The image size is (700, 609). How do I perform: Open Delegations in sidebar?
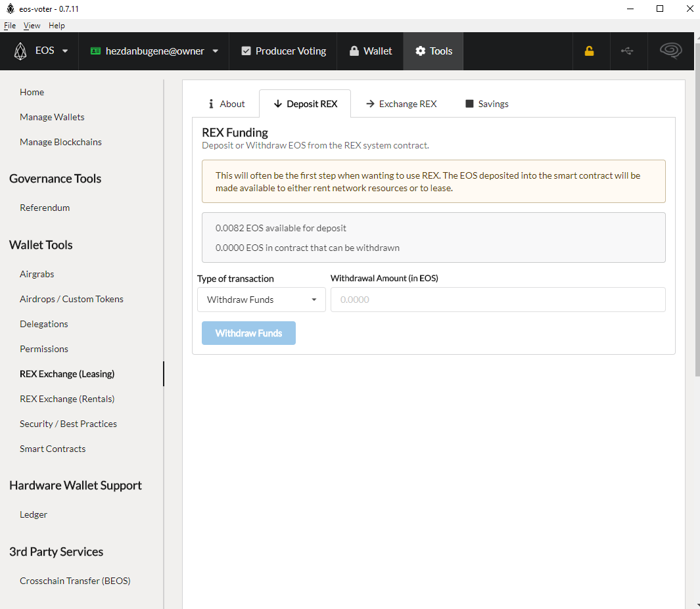(44, 324)
